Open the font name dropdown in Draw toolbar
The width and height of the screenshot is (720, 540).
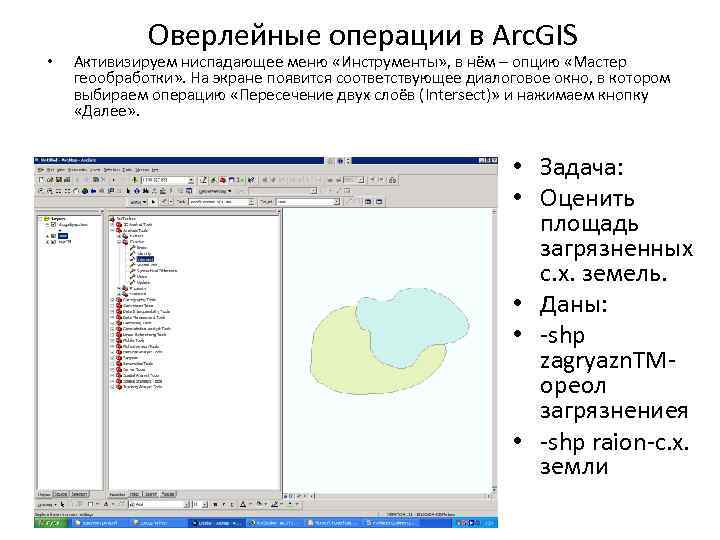coord(186,504)
